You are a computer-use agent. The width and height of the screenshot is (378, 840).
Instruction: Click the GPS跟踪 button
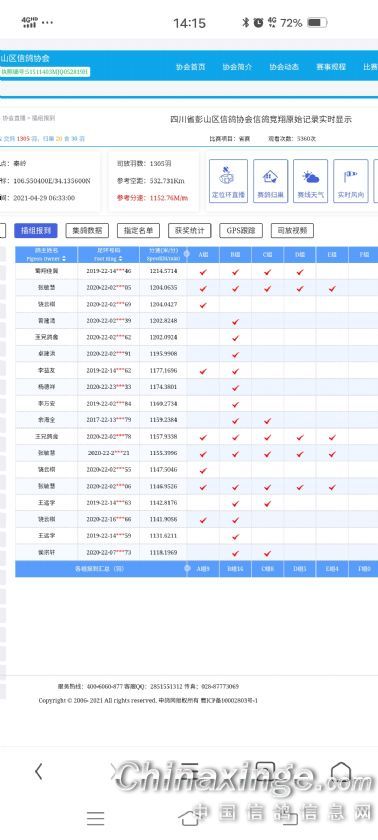point(241,231)
